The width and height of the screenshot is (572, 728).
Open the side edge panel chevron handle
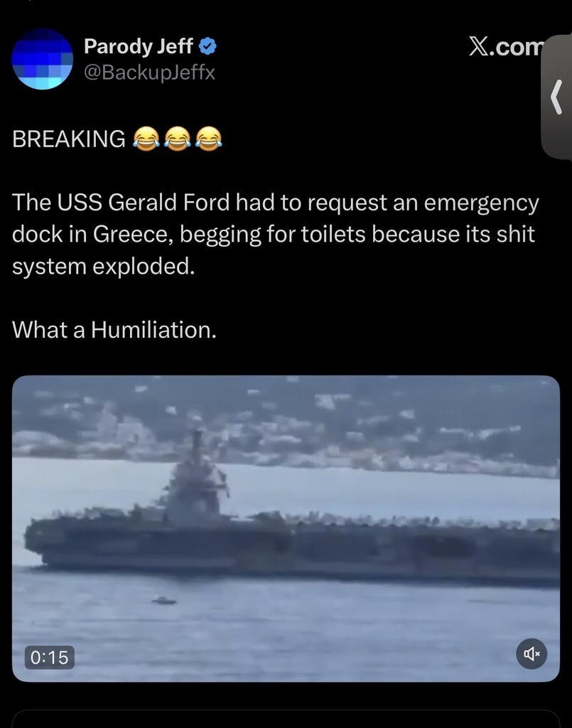[x=556, y=97]
